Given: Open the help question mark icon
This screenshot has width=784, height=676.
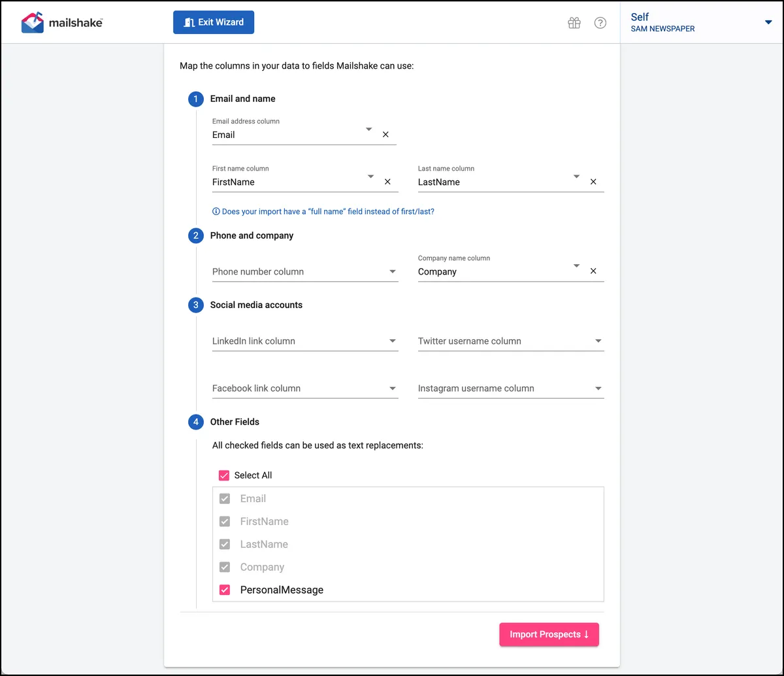Looking at the screenshot, I should pyautogui.click(x=600, y=23).
